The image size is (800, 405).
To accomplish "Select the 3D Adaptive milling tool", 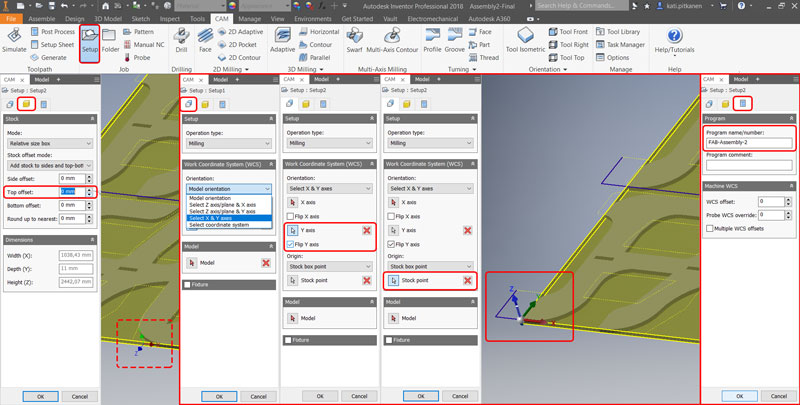I will click(x=282, y=40).
